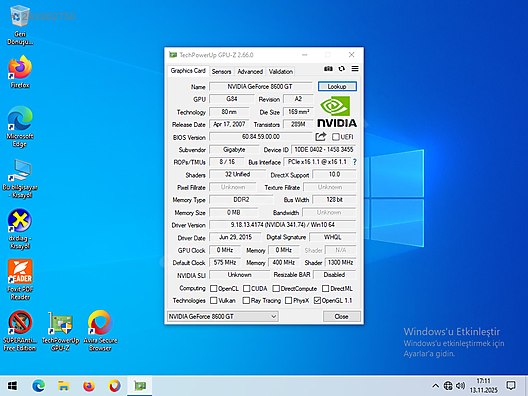Select the Recycle Bin desktop icon
The height and width of the screenshot is (396, 528).
(x=20, y=25)
